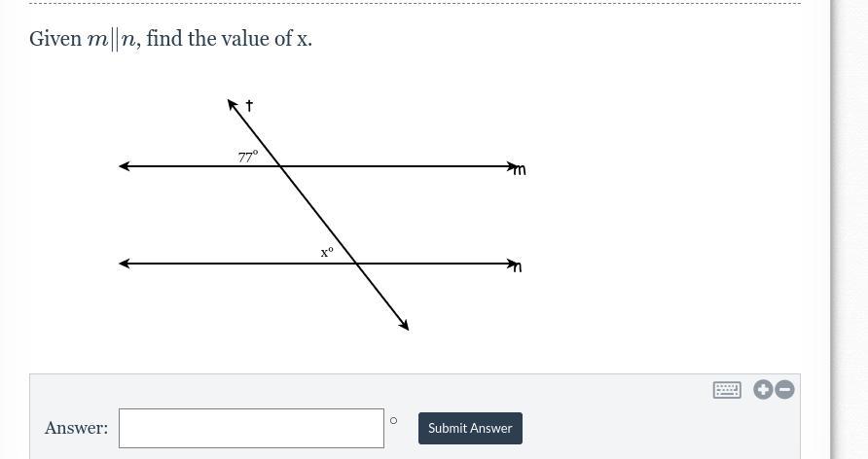
Task: Focus the Answer input field
Action: (251, 428)
